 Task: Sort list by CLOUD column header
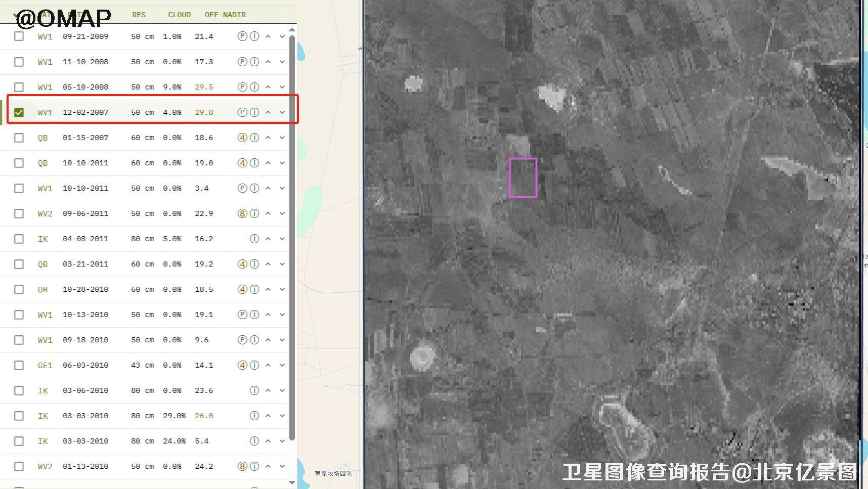180,15
